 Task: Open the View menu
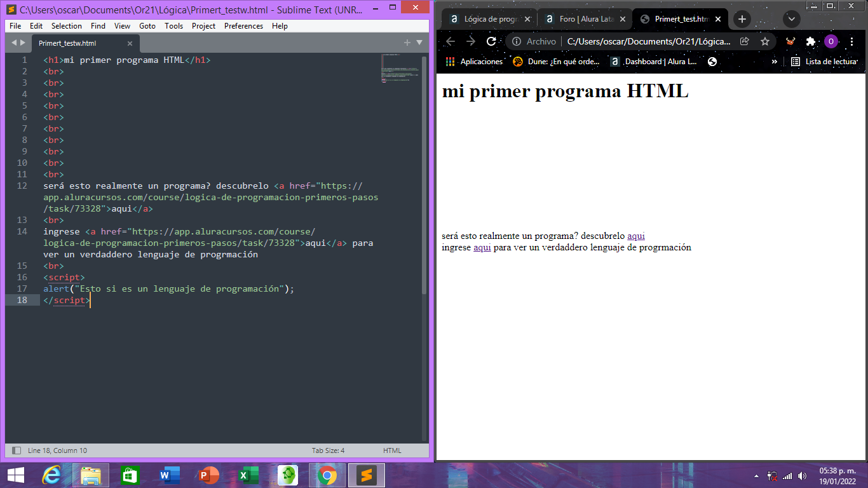122,26
